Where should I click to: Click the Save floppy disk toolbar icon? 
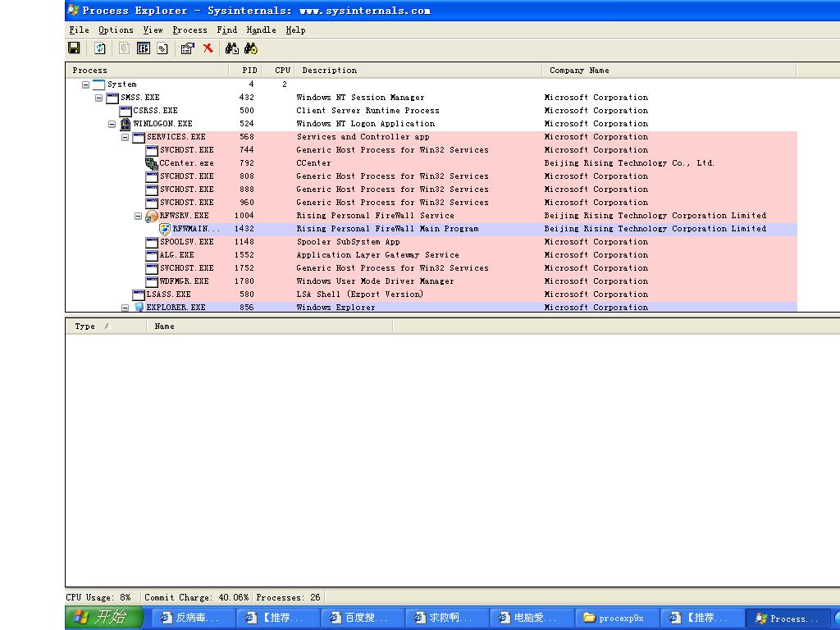coord(74,48)
